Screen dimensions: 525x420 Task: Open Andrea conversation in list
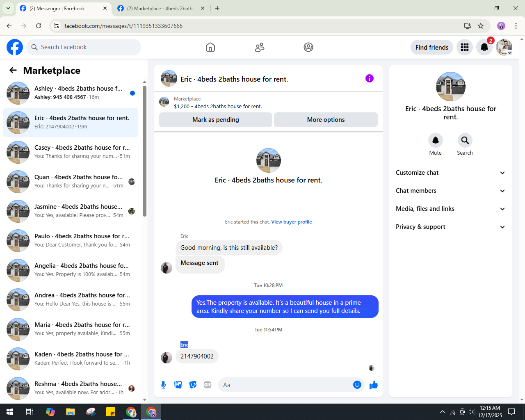click(x=71, y=299)
